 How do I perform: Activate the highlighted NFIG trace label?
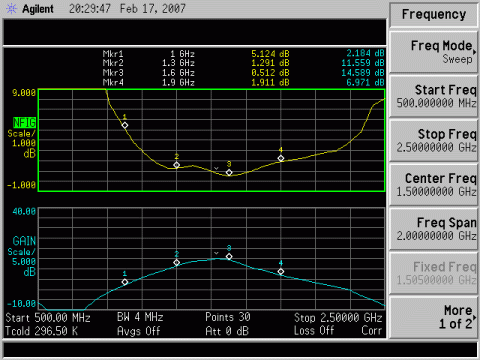pos(24,123)
